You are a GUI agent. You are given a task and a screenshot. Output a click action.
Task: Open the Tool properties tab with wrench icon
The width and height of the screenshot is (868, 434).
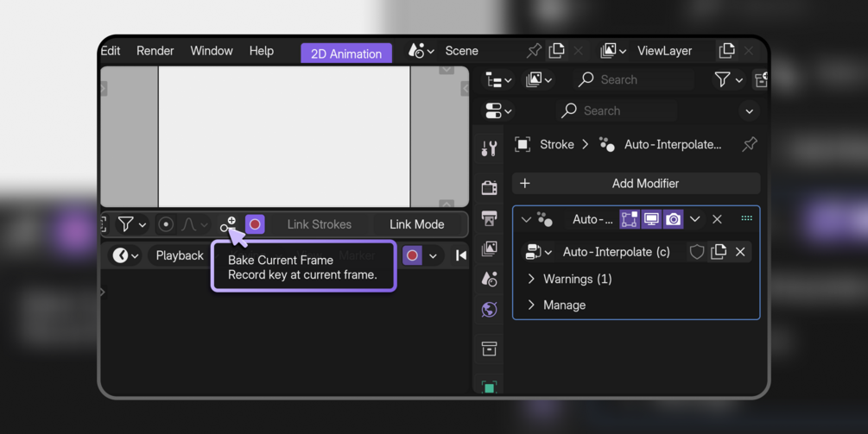[x=489, y=148]
